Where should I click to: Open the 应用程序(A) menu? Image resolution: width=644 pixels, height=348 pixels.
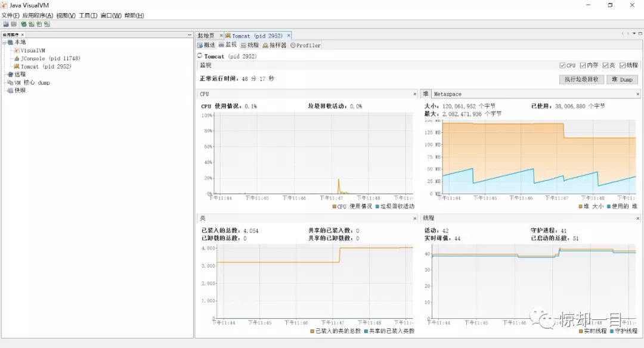pos(38,15)
